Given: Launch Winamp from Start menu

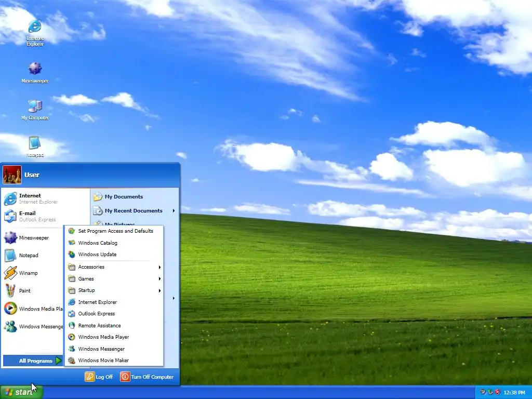Looking at the screenshot, I should click(x=33, y=273).
